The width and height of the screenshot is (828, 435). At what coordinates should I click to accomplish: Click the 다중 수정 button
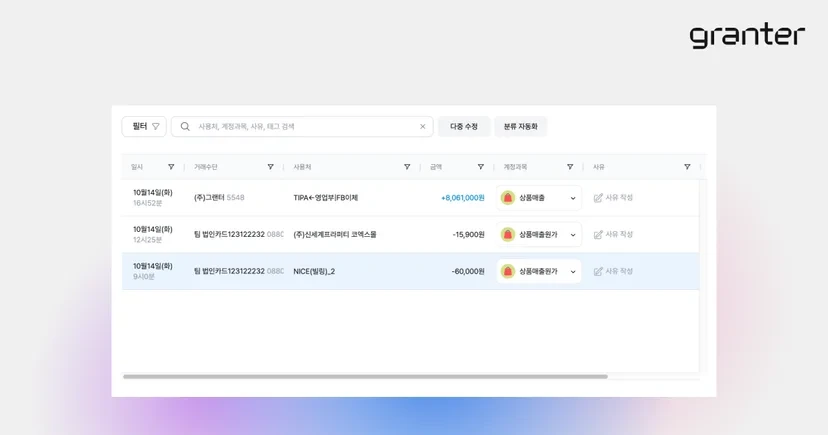tap(464, 127)
